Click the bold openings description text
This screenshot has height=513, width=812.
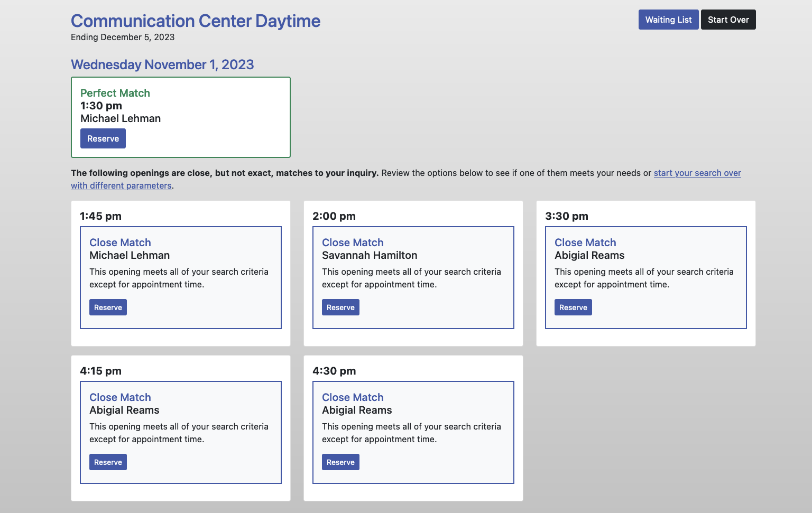click(225, 173)
